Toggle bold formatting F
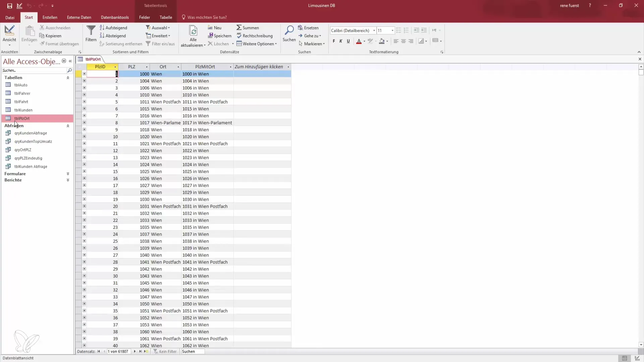 (334, 41)
